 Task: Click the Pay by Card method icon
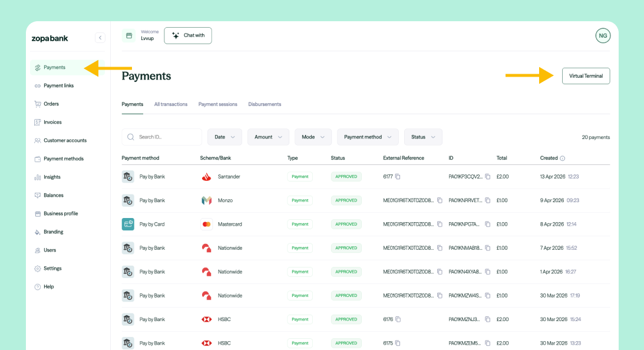coord(128,224)
